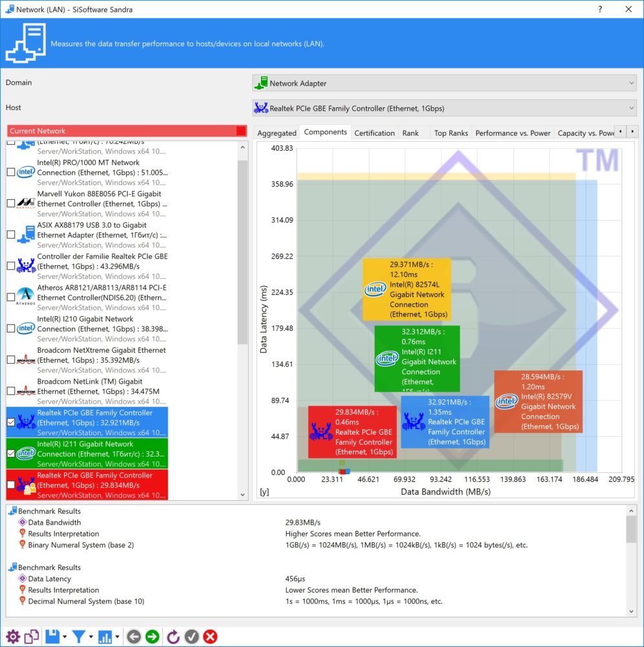
Task: Click the purple refresh results icon
Action: point(173,637)
